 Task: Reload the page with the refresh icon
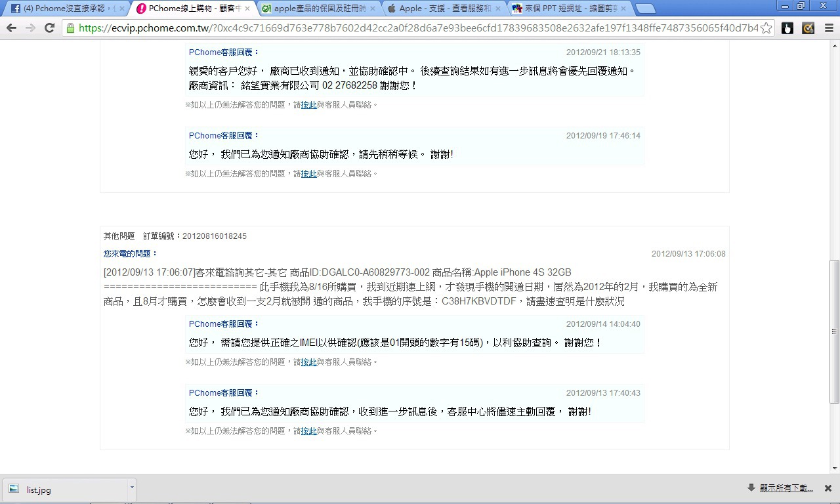49,28
